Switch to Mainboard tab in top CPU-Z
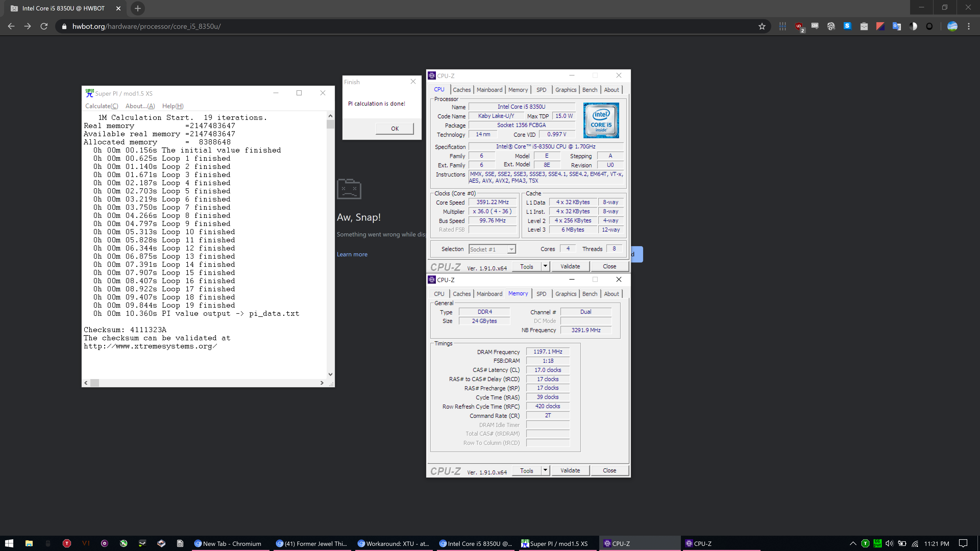Image resolution: width=980 pixels, height=551 pixels. 489,90
